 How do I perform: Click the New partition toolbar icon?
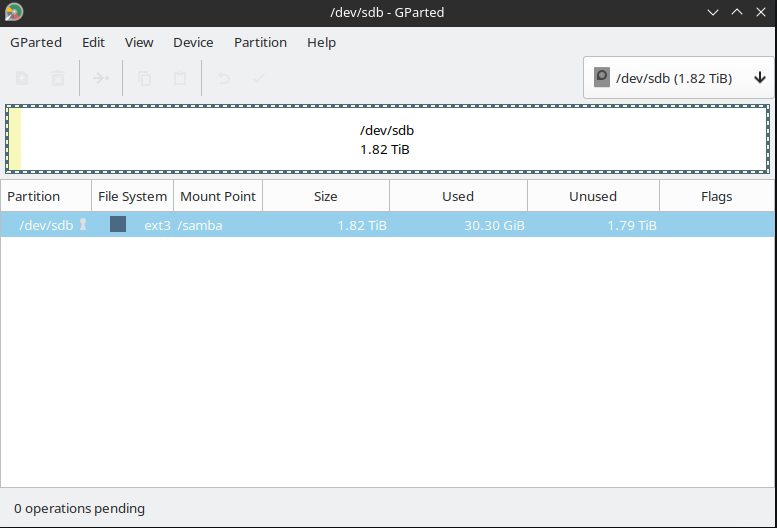(x=22, y=78)
